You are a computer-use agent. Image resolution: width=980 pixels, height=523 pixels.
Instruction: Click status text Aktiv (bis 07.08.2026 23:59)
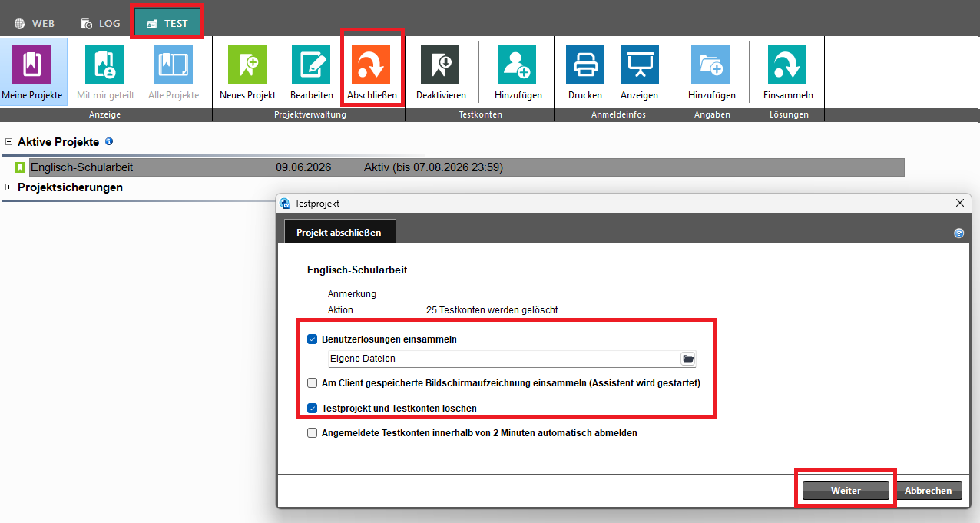point(433,167)
